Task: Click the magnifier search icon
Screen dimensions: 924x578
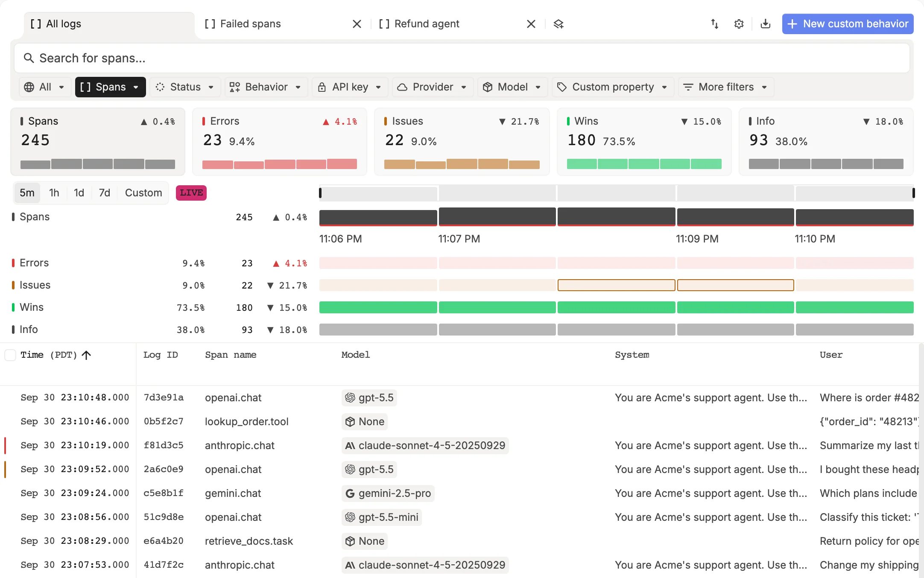Action: 29,58
